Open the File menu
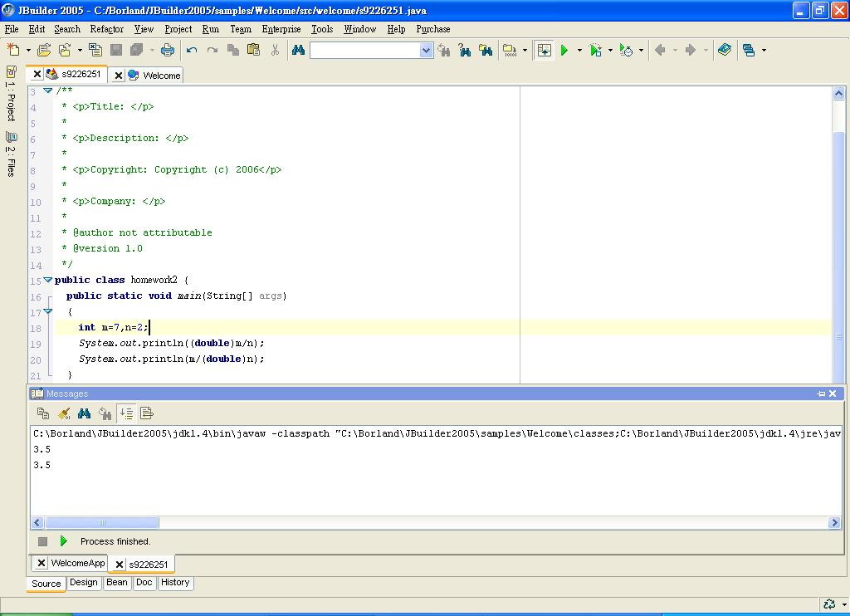 12,29
